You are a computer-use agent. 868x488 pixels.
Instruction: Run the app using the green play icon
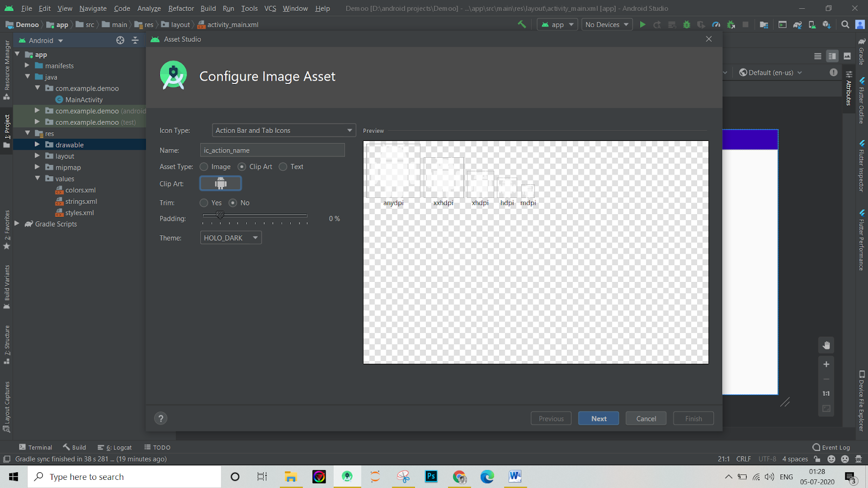pyautogui.click(x=642, y=24)
